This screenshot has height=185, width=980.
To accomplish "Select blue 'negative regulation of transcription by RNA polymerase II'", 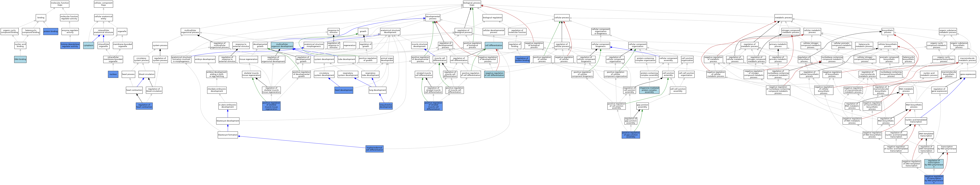I will pyautogui.click(x=934, y=179).
